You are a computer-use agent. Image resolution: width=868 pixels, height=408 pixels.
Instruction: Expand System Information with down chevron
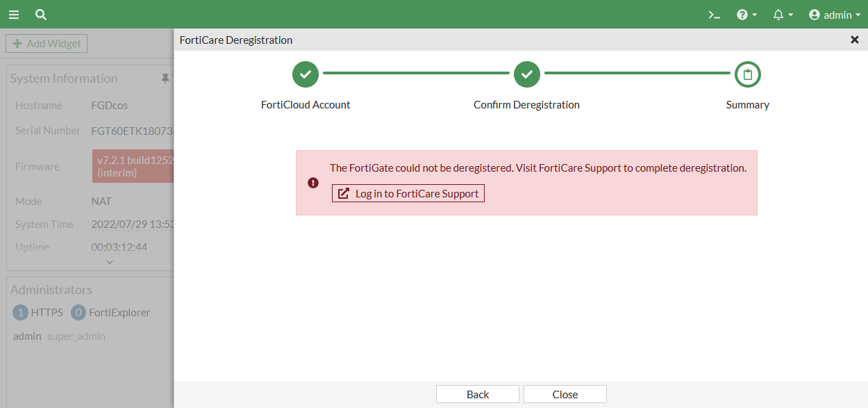click(x=110, y=262)
